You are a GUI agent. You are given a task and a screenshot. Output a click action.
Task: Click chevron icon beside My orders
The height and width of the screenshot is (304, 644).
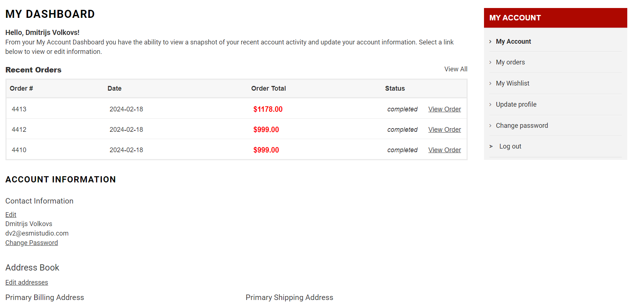point(490,62)
